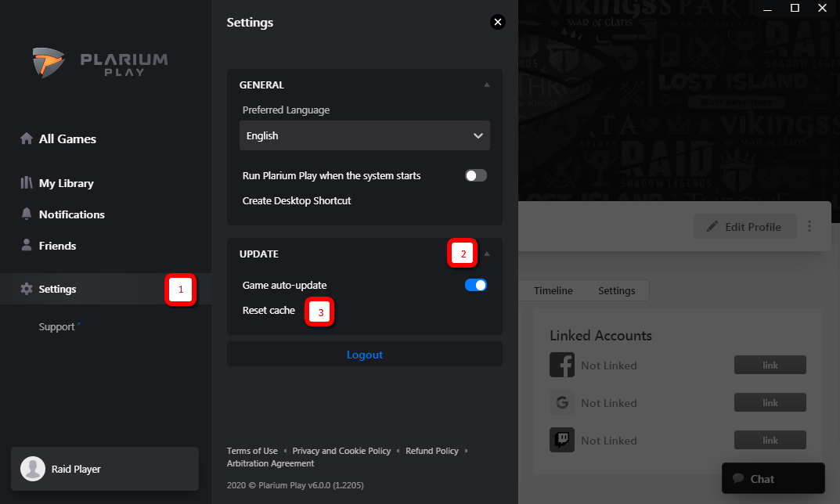Click the Settings gear icon in sidebar
Viewport: 840px width, 504px height.
click(x=27, y=289)
